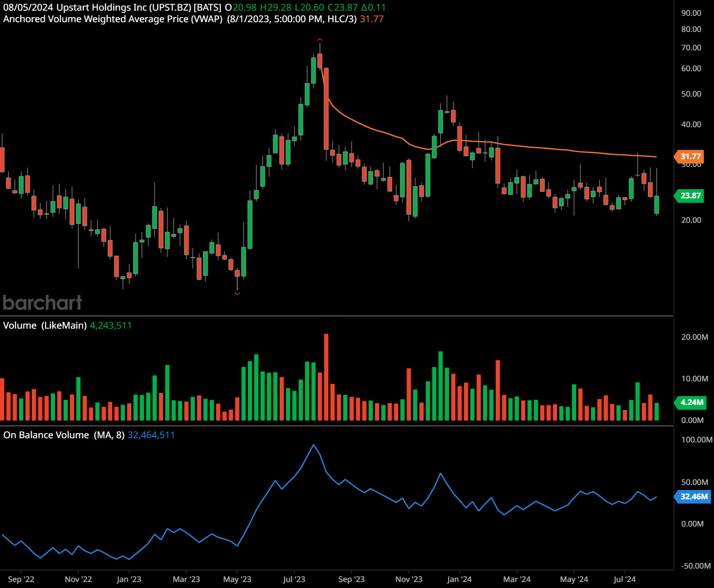Click the chart high marker above July 2023 peak
This screenshot has height=588, width=714.
point(320,40)
